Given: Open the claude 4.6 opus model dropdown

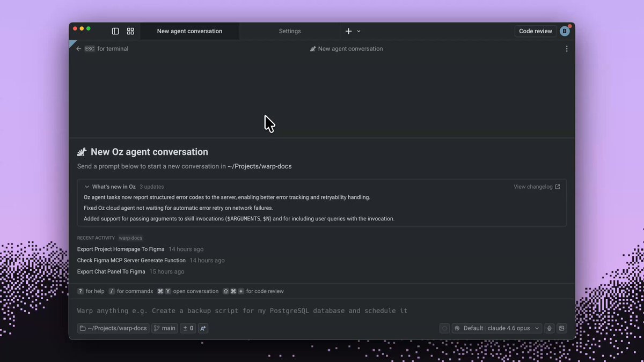Looking at the screenshot, I should (x=514, y=328).
